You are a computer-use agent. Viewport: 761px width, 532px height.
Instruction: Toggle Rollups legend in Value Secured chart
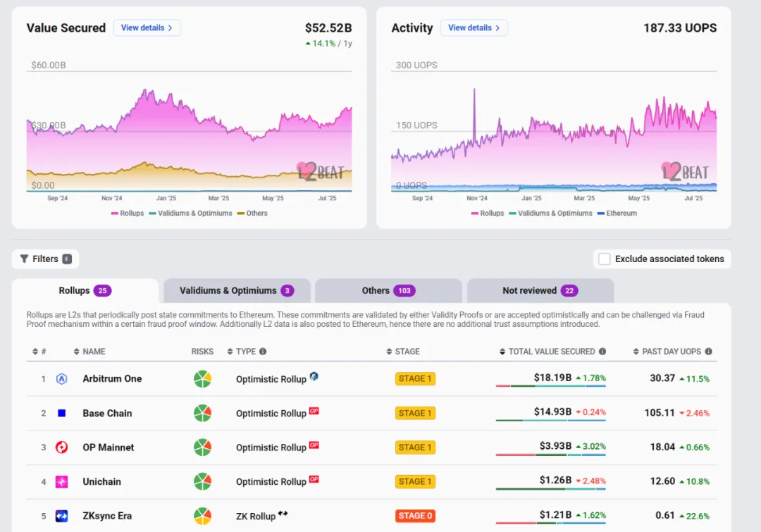128,214
